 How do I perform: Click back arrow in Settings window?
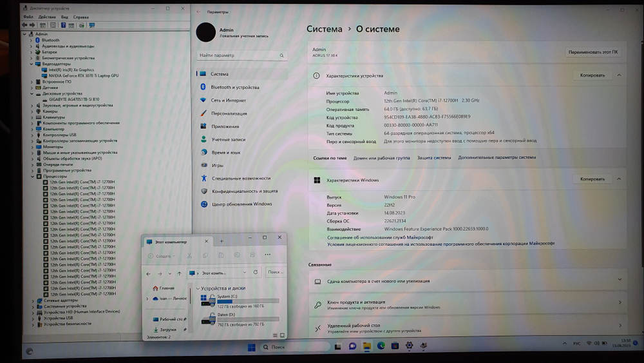tap(199, 12)
